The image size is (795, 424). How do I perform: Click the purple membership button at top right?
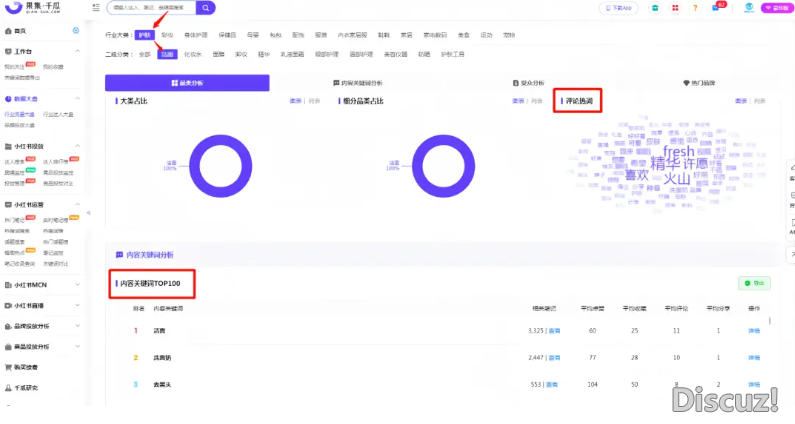click(777, 8)
